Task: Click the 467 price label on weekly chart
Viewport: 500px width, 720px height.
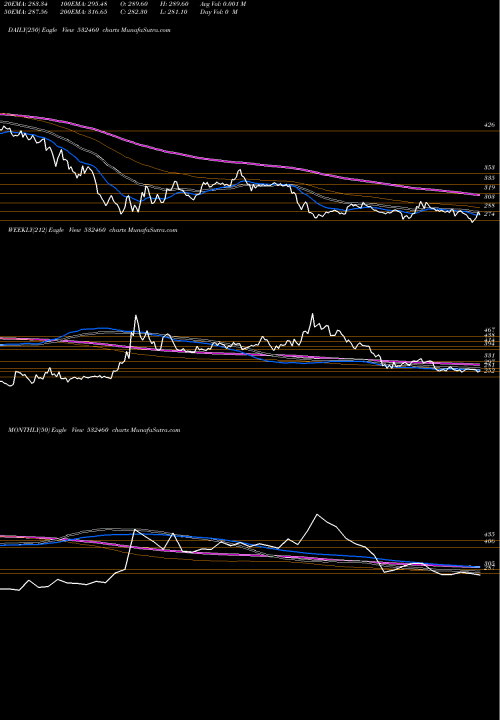Action: (489, 330)
